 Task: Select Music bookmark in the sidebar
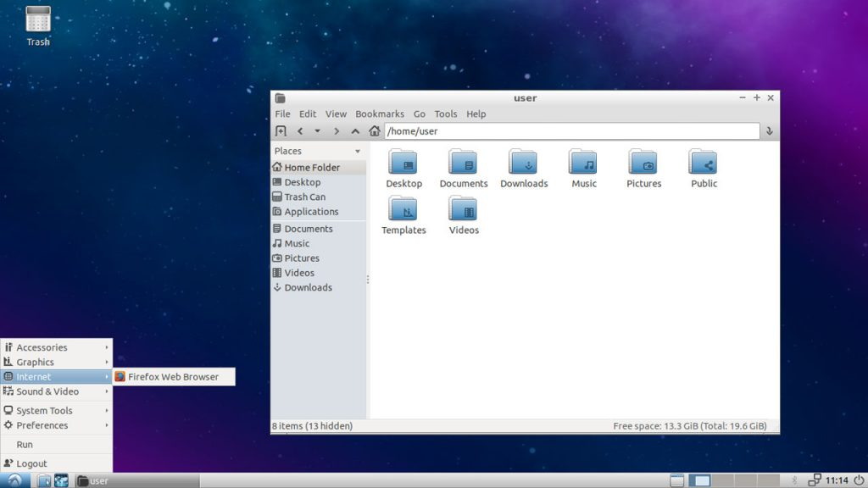point(319,243)
